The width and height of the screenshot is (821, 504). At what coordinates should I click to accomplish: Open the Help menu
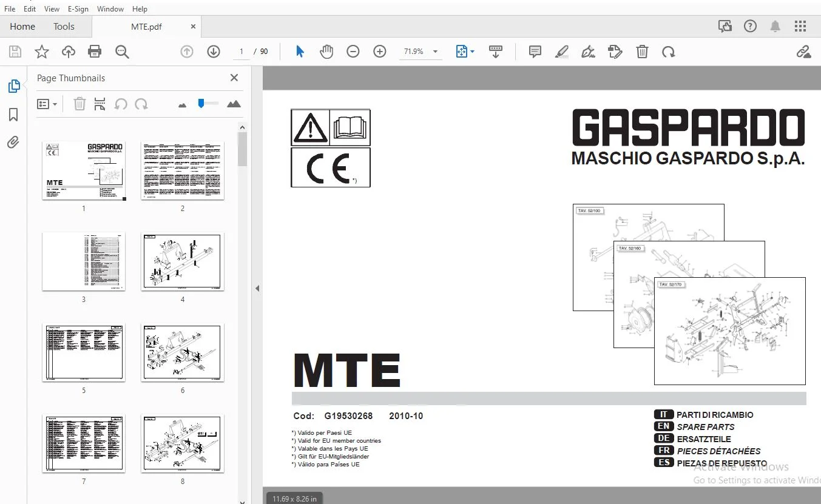(x=140, y=9)
